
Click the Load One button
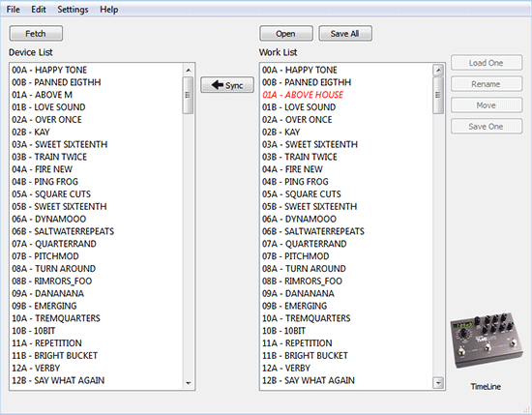point(487,63)
